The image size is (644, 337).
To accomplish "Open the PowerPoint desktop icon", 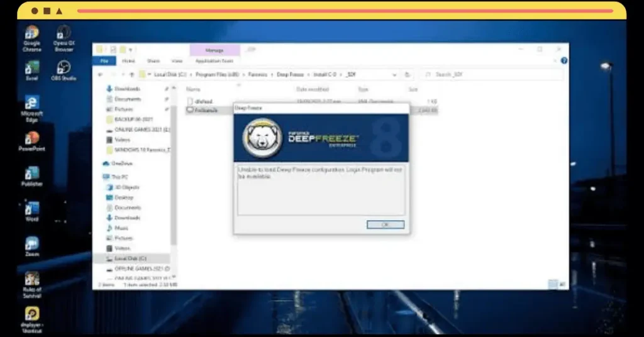I will pos(32,141).
